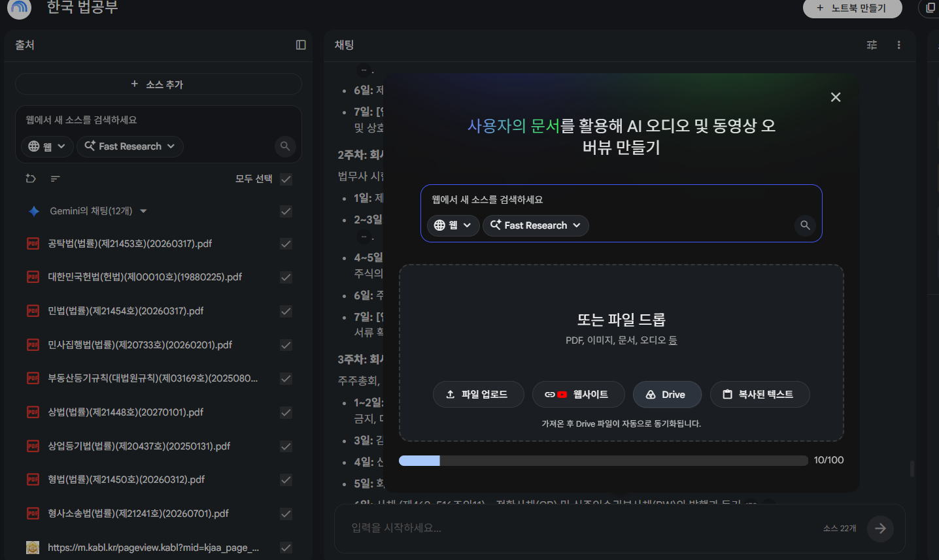Click the 10/100 source limit progress bar
939x560 pixels.
click(x=603, y=461)
